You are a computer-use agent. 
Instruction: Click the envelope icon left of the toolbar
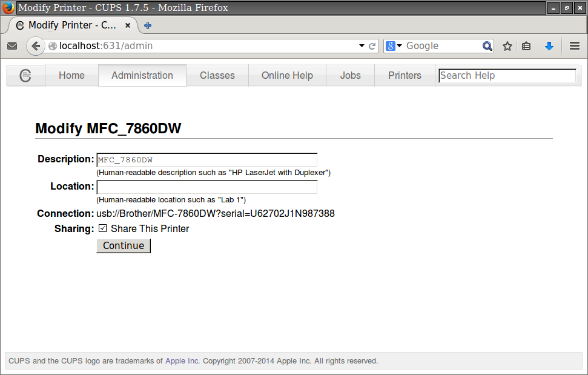[x=12, y=45]
